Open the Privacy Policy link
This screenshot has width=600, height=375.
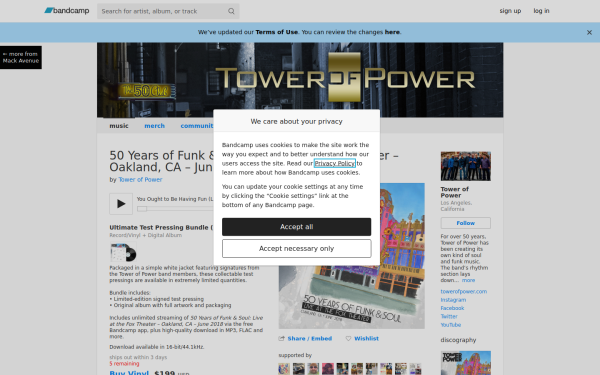pos(334,163)
